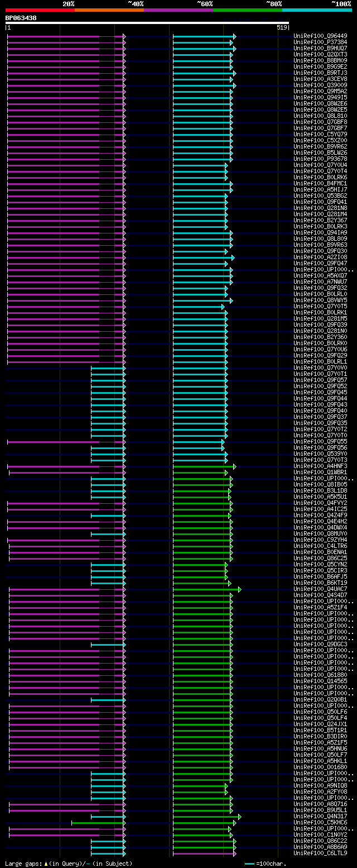Select hit label UniRef100_B0LRK1

pos(320,313)
